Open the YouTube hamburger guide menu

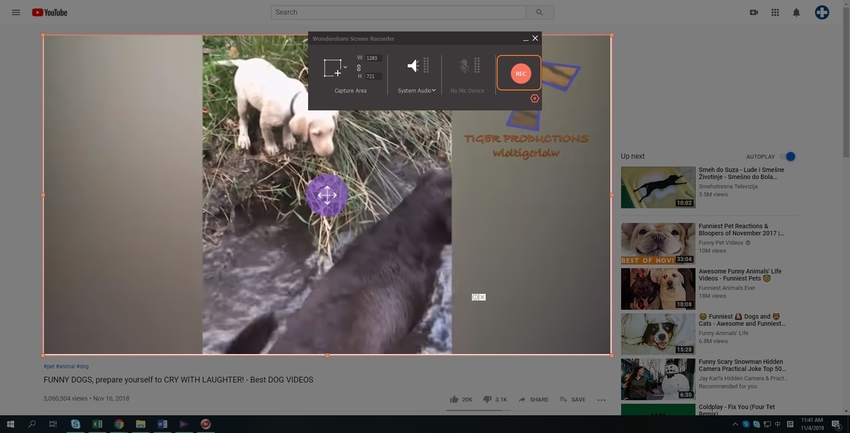point(16,12)
